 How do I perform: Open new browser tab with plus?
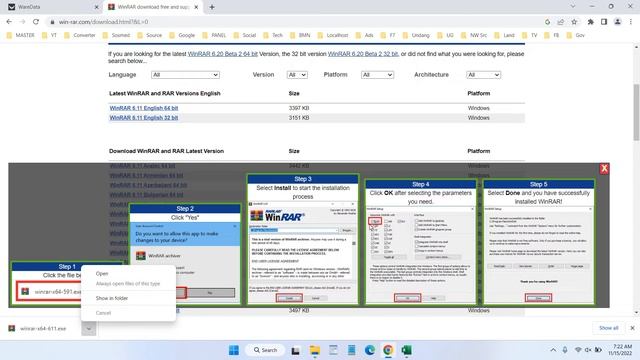pyautogui.click(x=212, y=7)
